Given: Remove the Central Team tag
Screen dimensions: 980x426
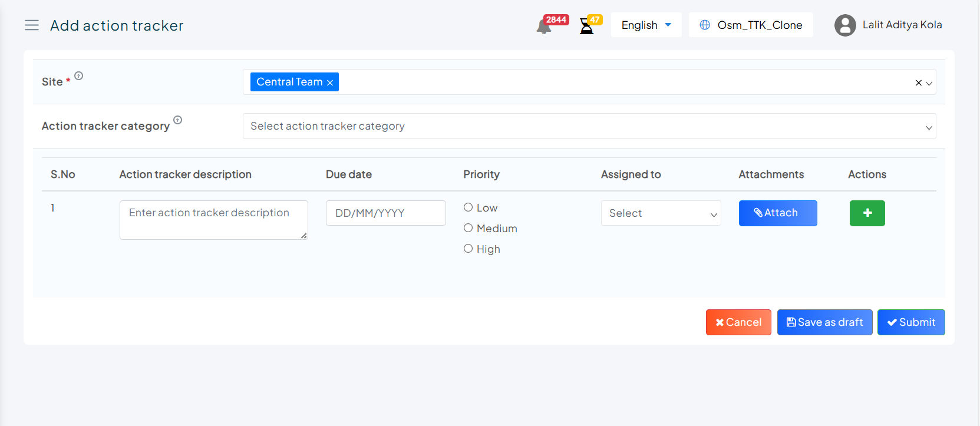Looking at the screenshot, I should point(330,82).
